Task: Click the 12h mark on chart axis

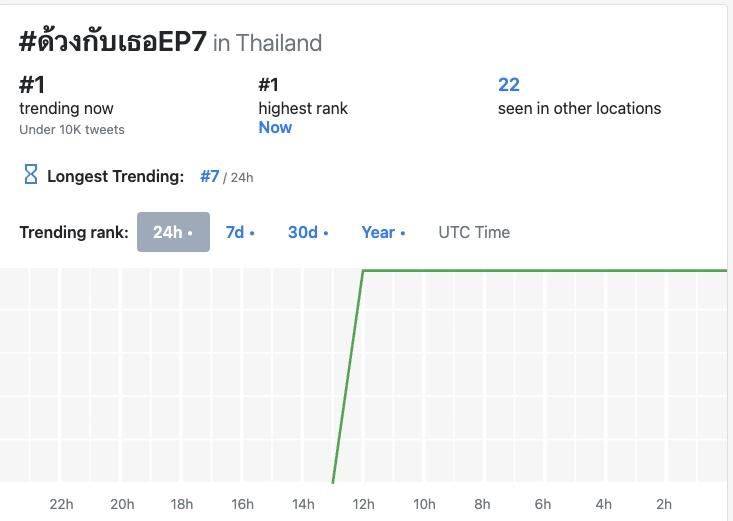Action: coord(364,504)
